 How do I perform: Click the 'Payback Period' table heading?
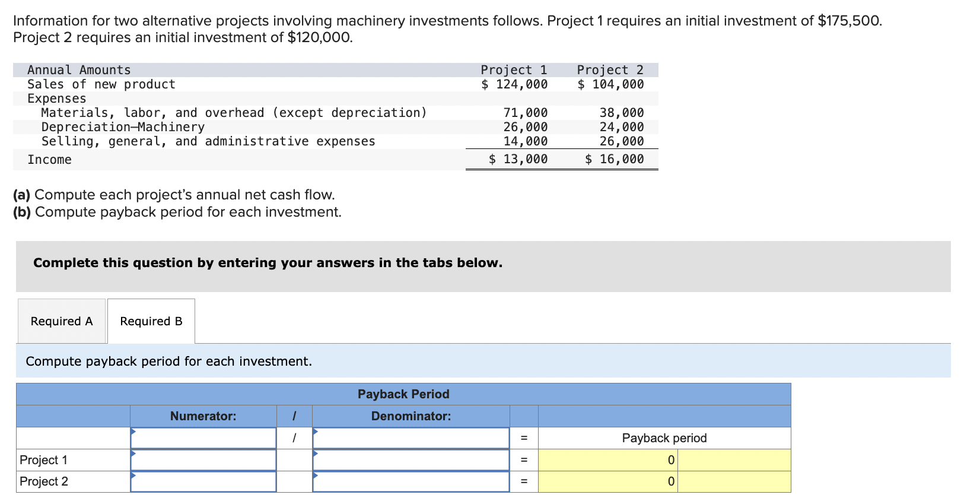(403, 394)
